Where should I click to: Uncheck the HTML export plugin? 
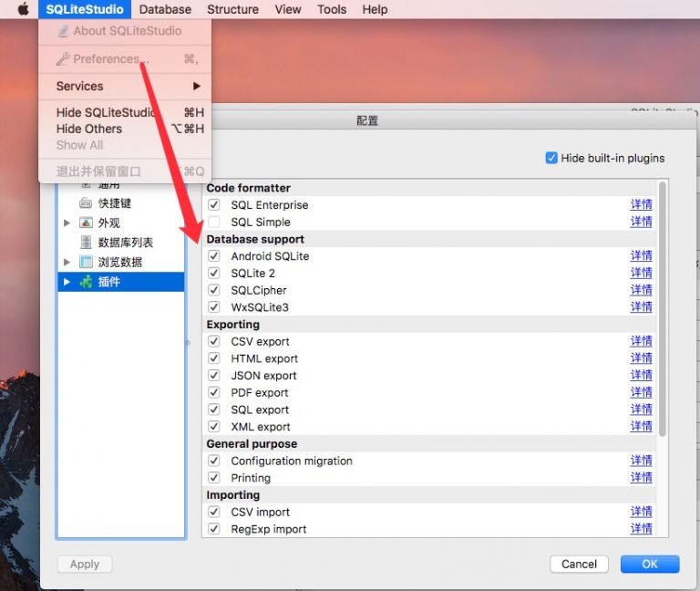click(214, 358)
